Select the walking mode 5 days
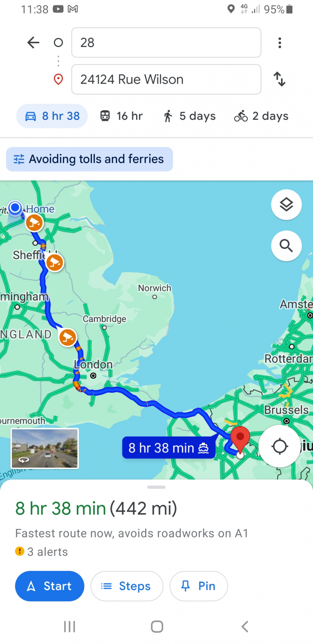 (189, 116)
